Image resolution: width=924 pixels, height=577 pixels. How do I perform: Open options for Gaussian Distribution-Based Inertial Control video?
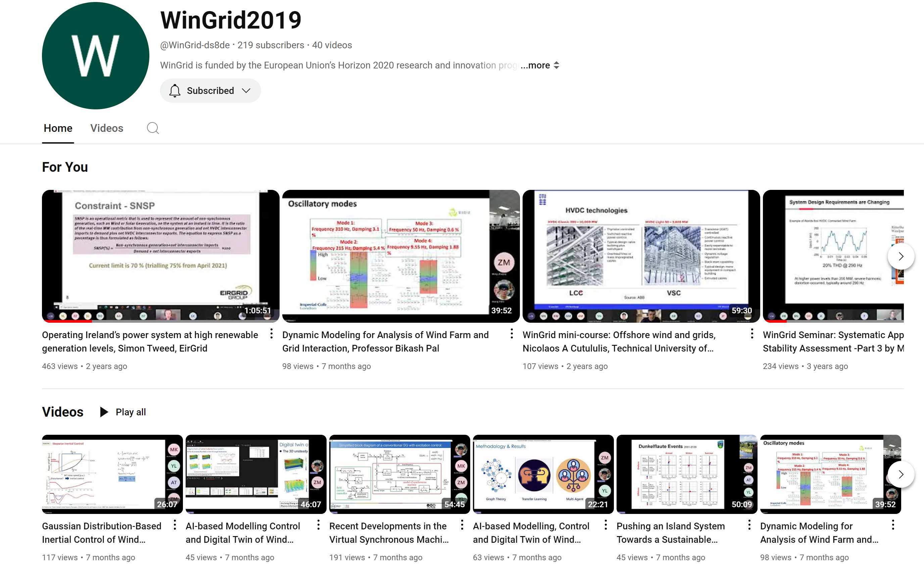point(175,525)
